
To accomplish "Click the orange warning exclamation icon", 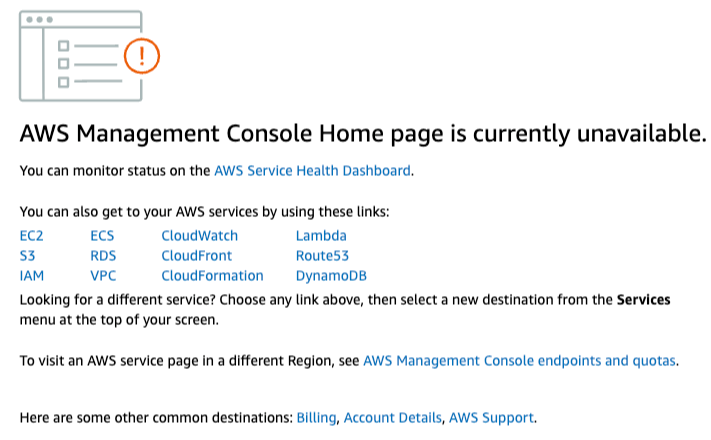I will (x=142, y=56).
